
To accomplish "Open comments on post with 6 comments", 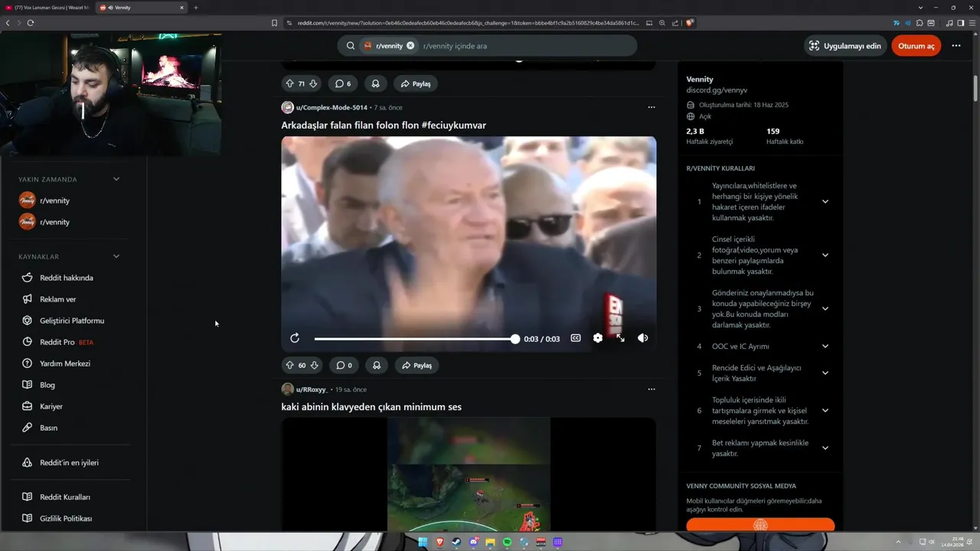I will (343, 83).
